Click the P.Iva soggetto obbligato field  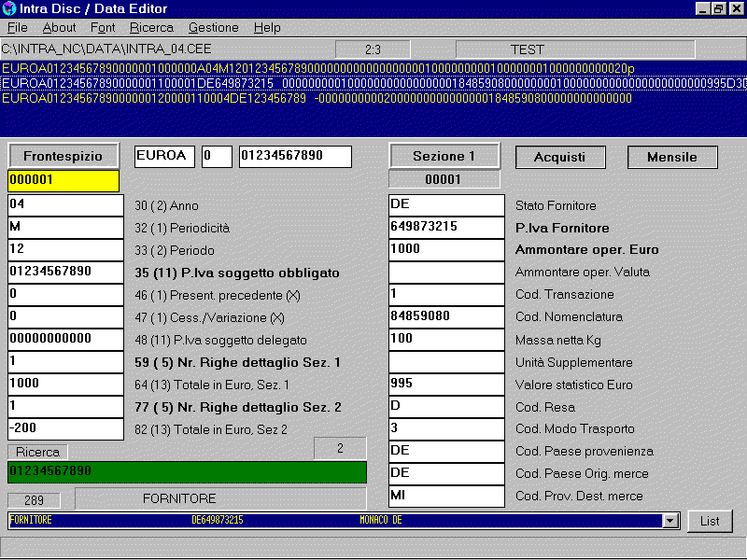tap(65, 272)
